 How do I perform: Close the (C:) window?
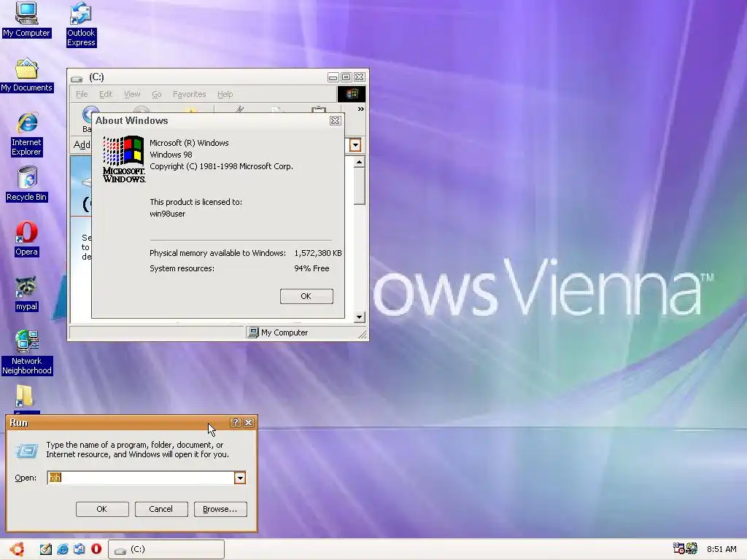360,77
